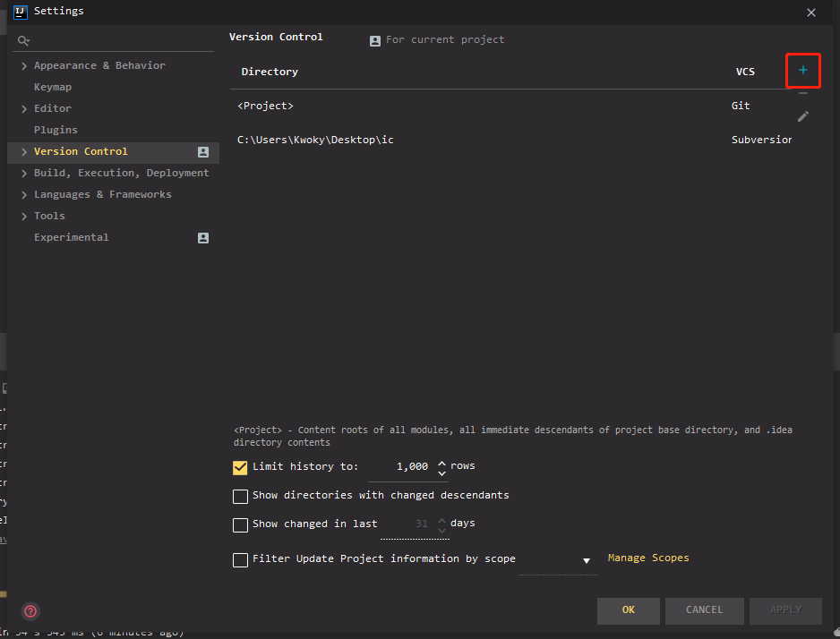Open the scope dropdown arrow

pyautogui.click(x=586, y=560)
